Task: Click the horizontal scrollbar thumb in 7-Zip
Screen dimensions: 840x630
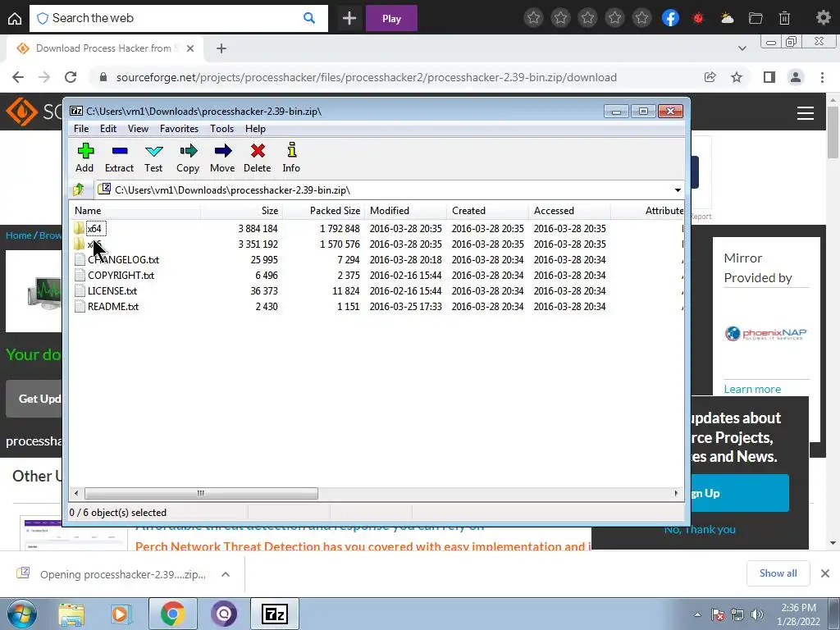Action: coord(201,493)
